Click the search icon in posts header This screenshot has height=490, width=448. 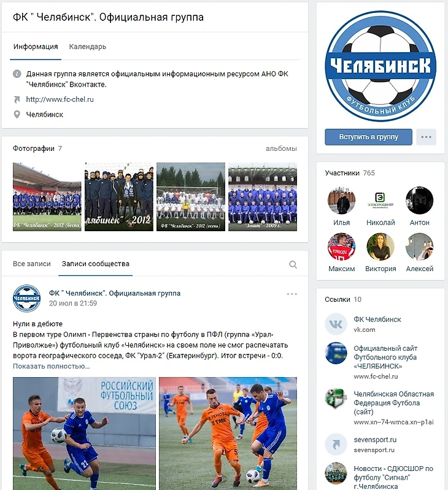pyautogui.click(x=293, y=264)
